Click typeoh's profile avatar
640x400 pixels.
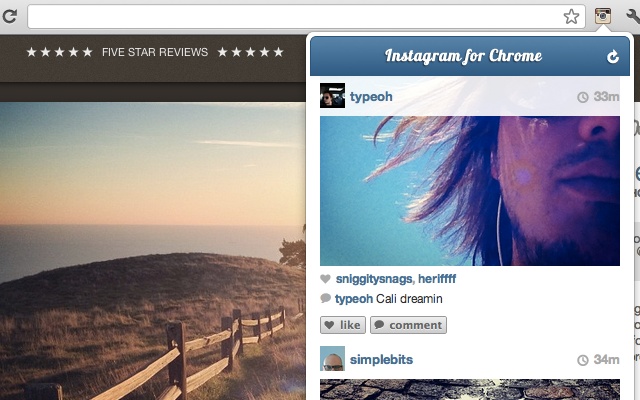(x=332, y=96)
